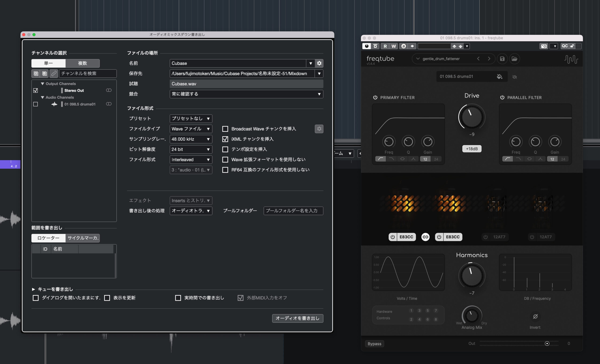Viewport: 600px width, 364px height.
Task: Select the 単一 channel tab
Action: coord(49,63)
